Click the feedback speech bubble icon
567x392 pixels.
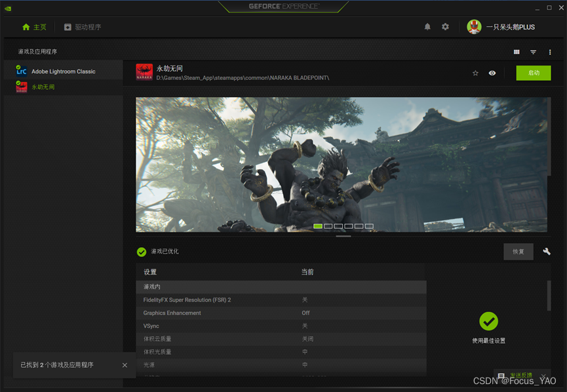[501, 376]
